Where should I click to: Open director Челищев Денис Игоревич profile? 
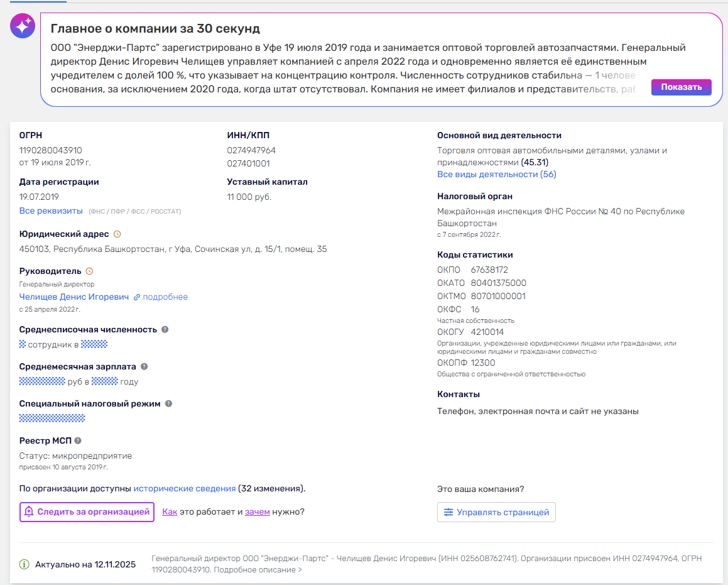pos(74,297)
